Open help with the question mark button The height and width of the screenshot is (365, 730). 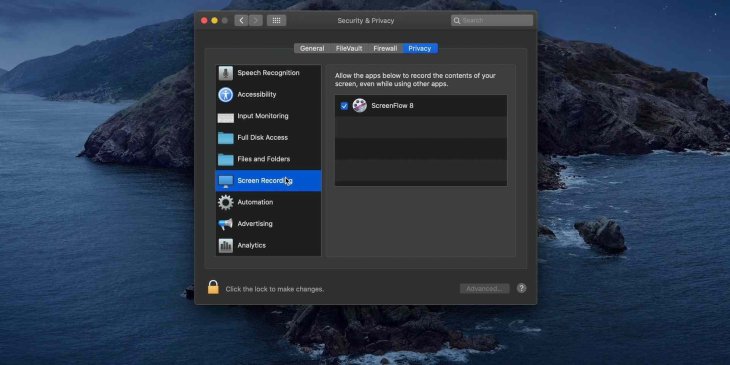tap(522, 288)
